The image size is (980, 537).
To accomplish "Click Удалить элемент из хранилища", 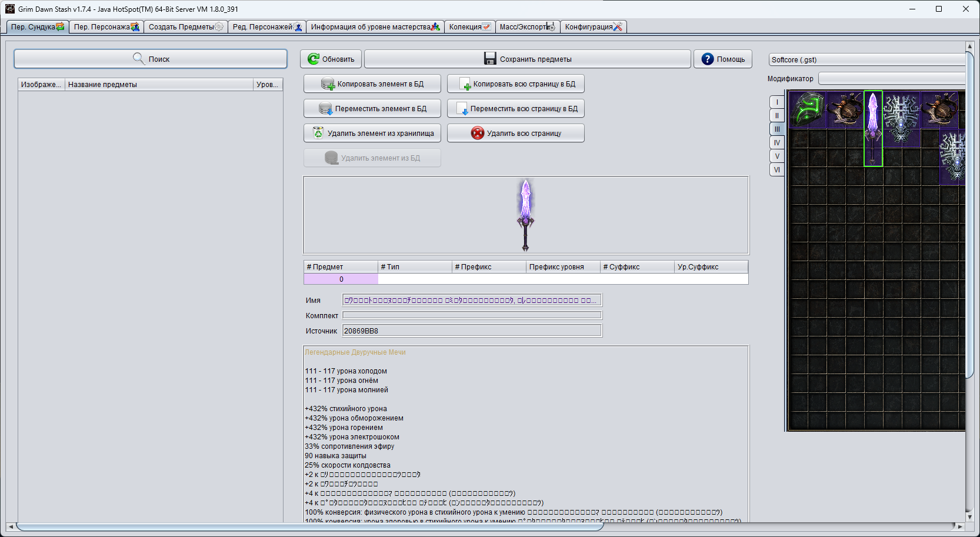I will pos(372,134).
